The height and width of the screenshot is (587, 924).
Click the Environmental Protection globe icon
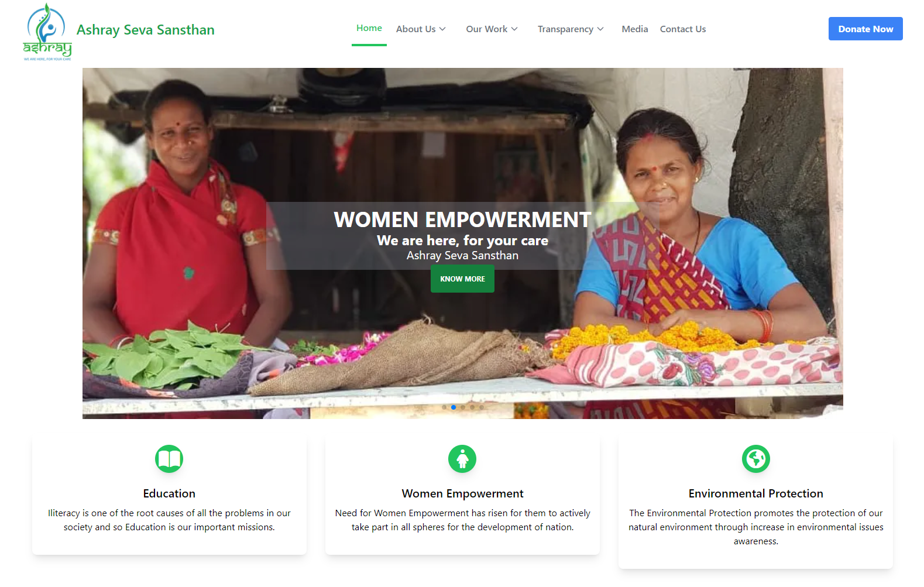coord(756,459)
